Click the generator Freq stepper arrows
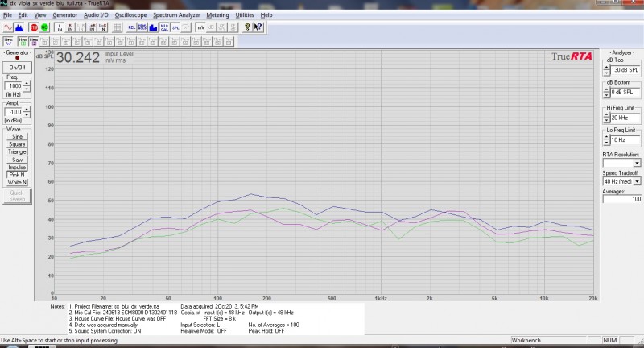The image size is (644, 348). point(27,86)
